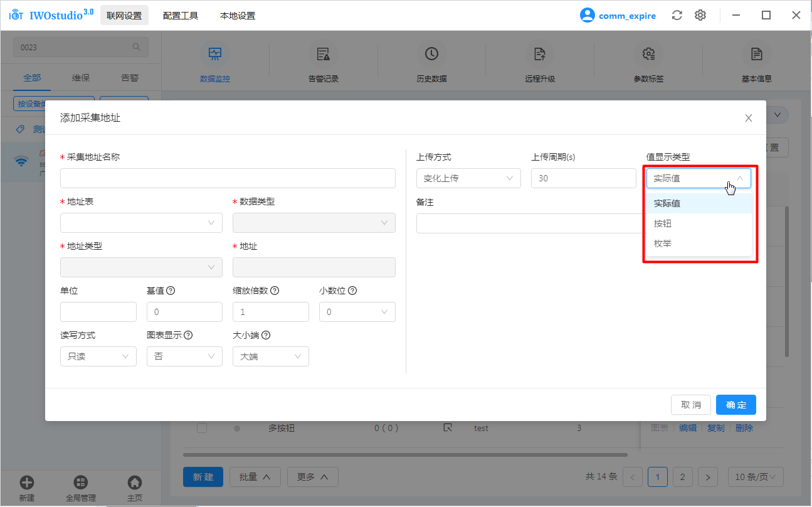Viewport: 812px width, 507px height.
Task: Expand the 上传方式 dropdown
Action: (468, 178)
